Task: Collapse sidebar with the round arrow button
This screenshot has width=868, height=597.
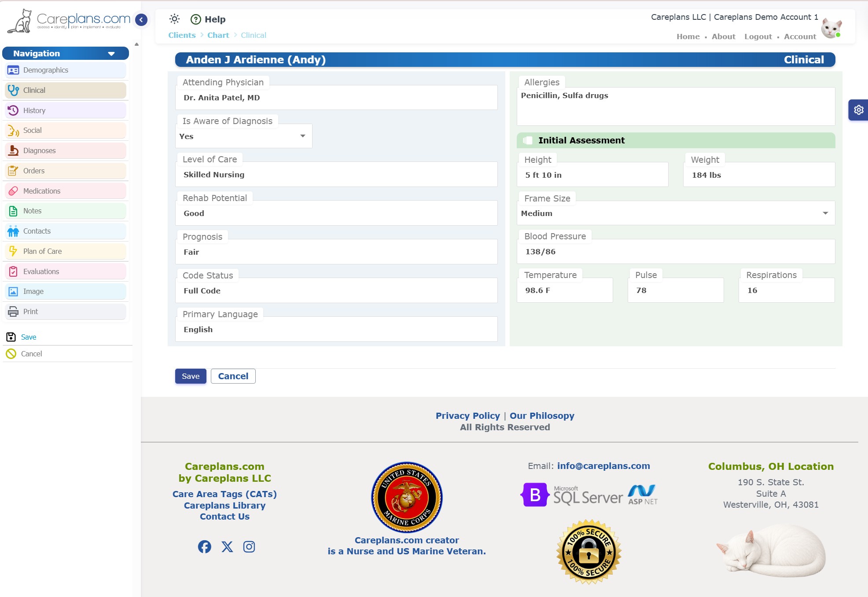Action: pyautogui.click(x=141, y=20)
